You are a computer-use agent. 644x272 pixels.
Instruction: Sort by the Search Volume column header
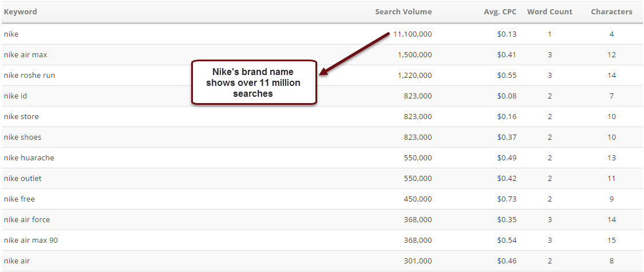(403, 11)
